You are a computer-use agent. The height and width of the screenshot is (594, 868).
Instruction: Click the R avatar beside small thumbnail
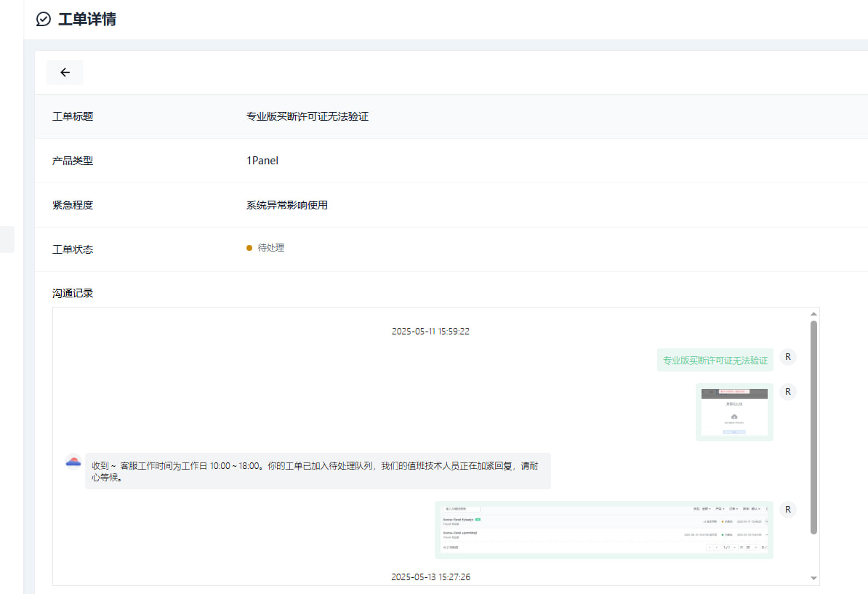(x=788, y=392)
